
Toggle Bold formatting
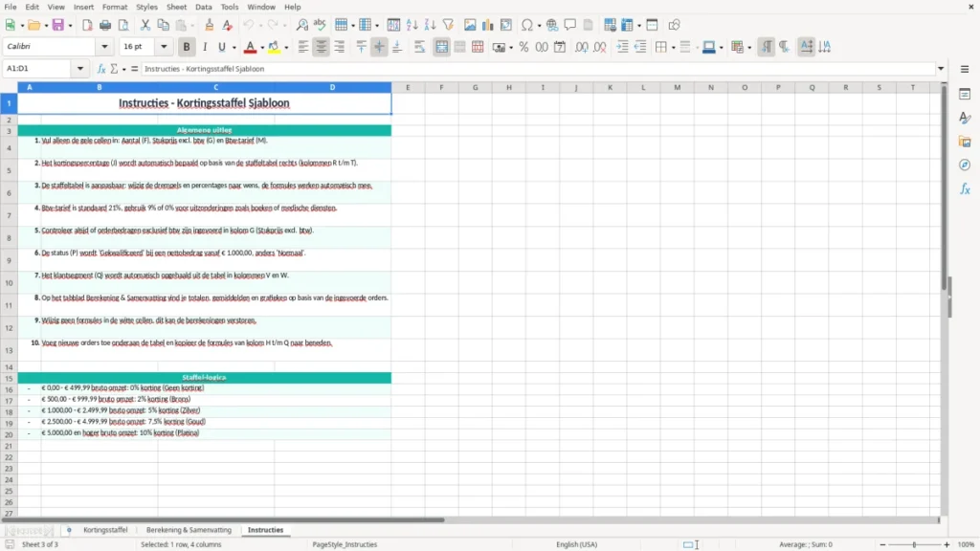click(187, 47)
